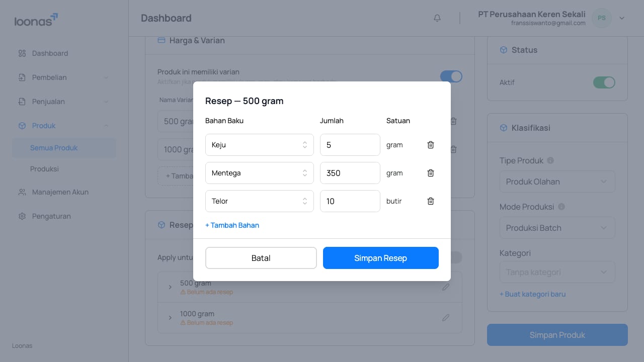Toggle 'Produk ini memiliki varian' switch
Viewport: 644px width, 362px height.
tap(451, 76)
